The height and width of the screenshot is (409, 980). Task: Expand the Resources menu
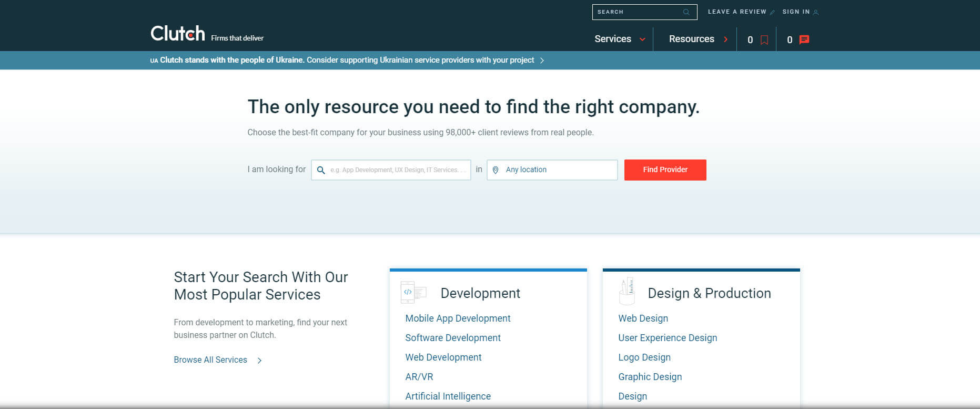pyautogui.click(x=698, y=39)
